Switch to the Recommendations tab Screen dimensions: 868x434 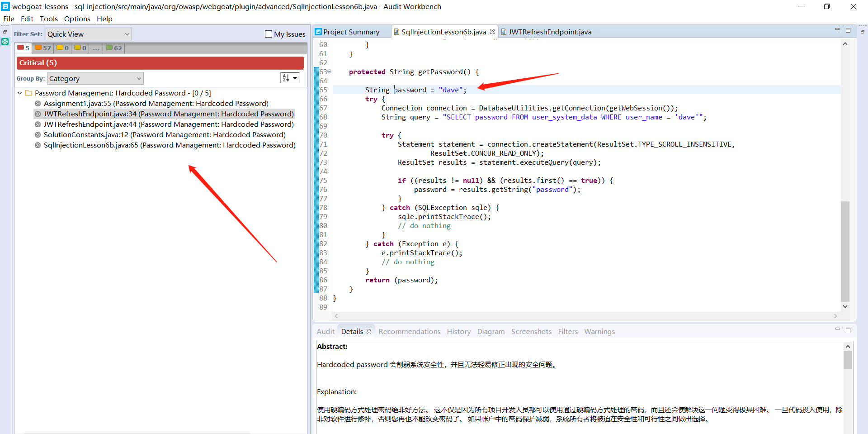(409, 331)
